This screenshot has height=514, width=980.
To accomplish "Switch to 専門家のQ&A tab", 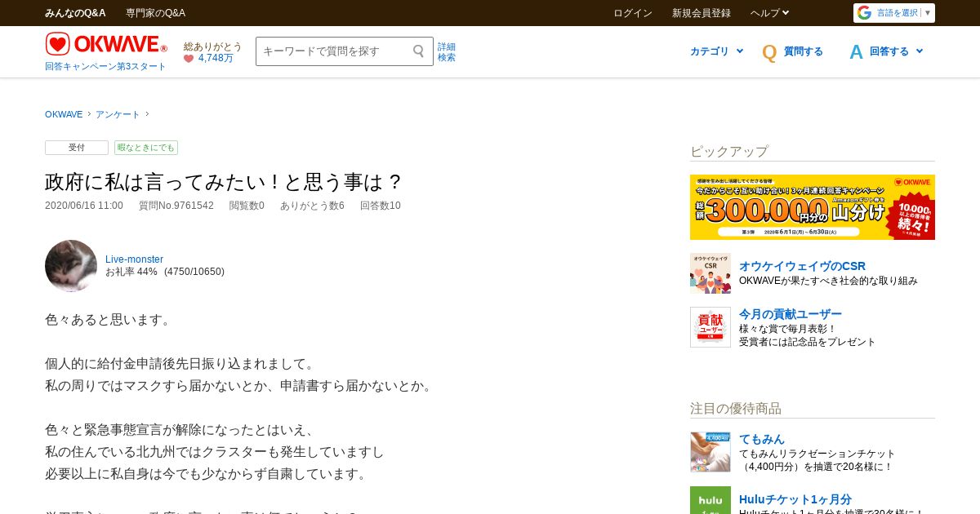I will click(x=155, y=13).
